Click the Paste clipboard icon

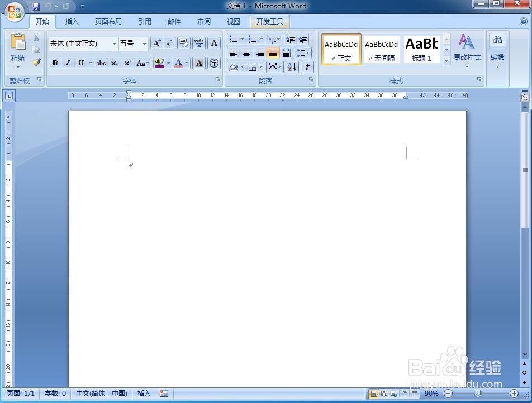18,42
